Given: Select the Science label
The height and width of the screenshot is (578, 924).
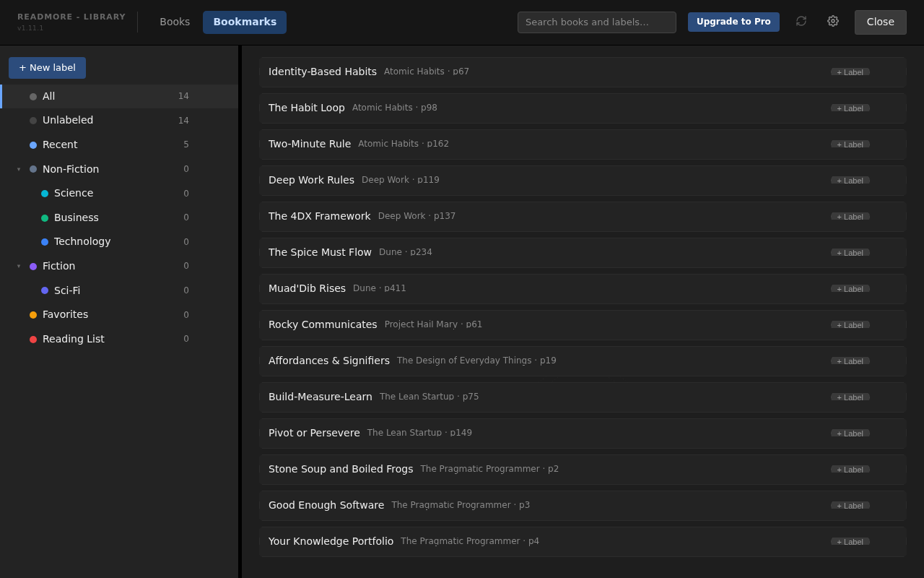Looking at the screenshot, I should [119, 193].
